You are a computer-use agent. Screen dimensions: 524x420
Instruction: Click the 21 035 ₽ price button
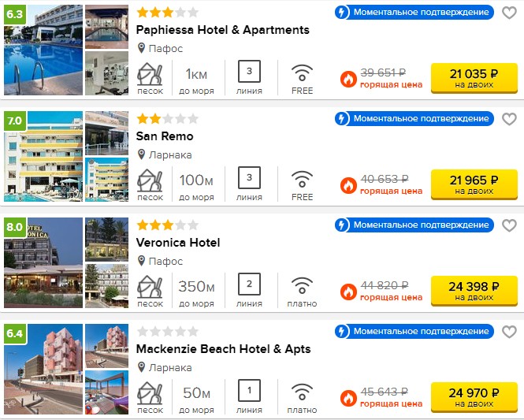[474, 78]
